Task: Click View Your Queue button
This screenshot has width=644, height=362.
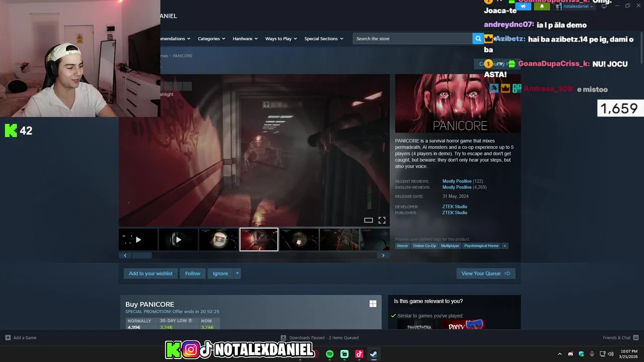Action: point(486,274)
